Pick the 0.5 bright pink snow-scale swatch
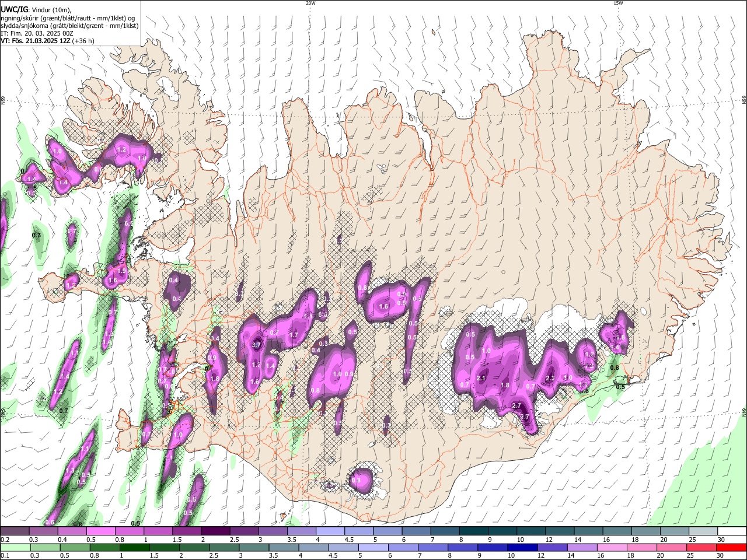The width and height of the screenshot is (747, 560). point(100,531)
